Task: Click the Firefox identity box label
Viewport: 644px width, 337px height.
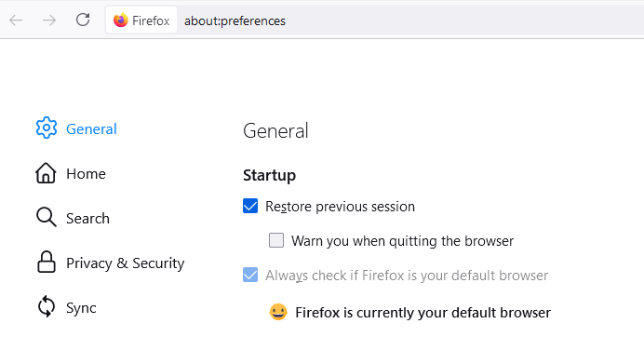Action: pyautogui.click(x=151, y=20)
